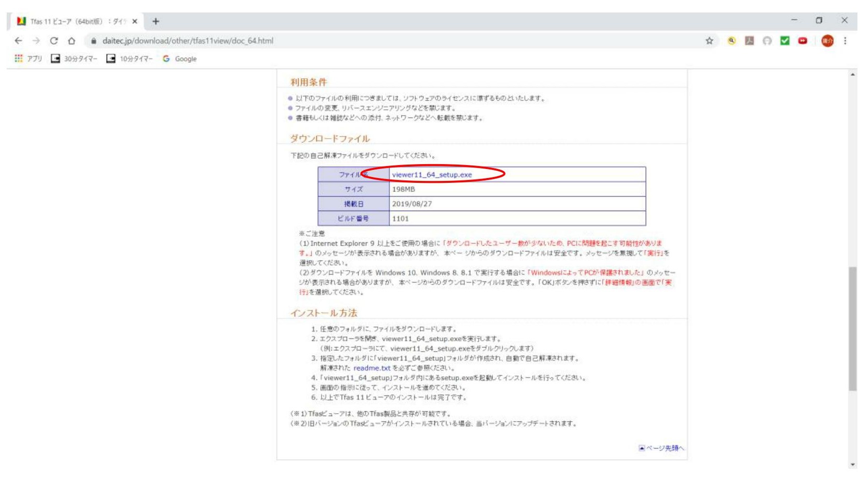
Task: Click the ダウンロードファイル section heading
Action: [330, 139]
